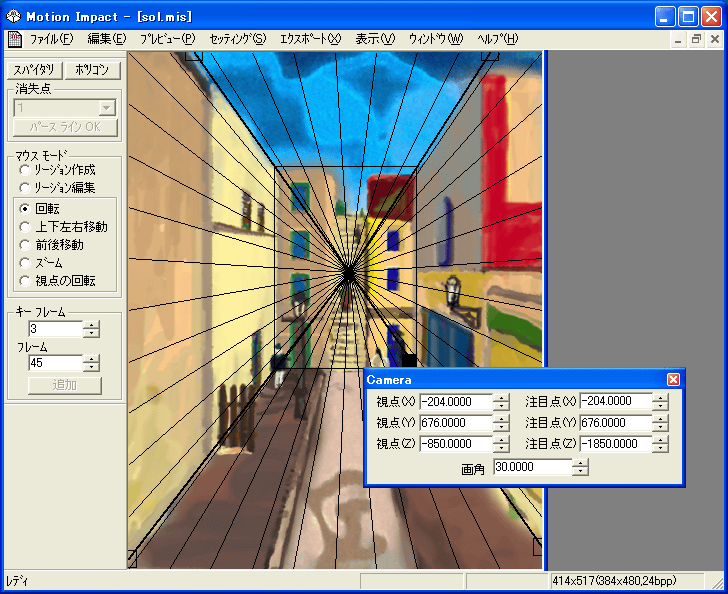Increase 注目点(X) with the up arrow
The height and width of the screenshot is (594, 728).
pyautogui.click(x=660, y=397)
